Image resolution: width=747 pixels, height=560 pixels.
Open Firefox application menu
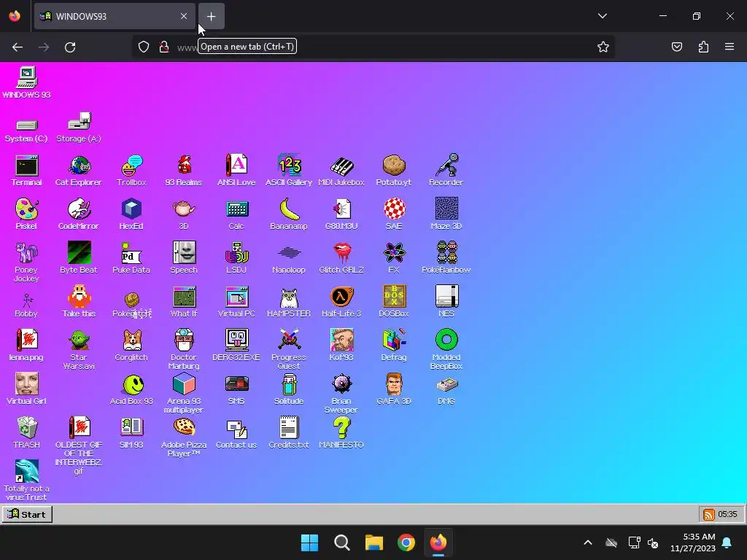pyautogui.click(x=729, y=47)
